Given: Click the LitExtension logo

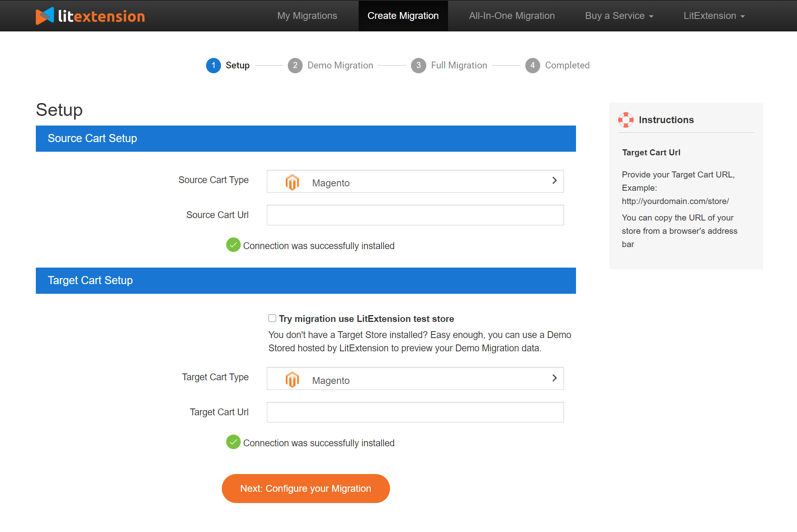Looking at the screenshot, I should point(90,16).
